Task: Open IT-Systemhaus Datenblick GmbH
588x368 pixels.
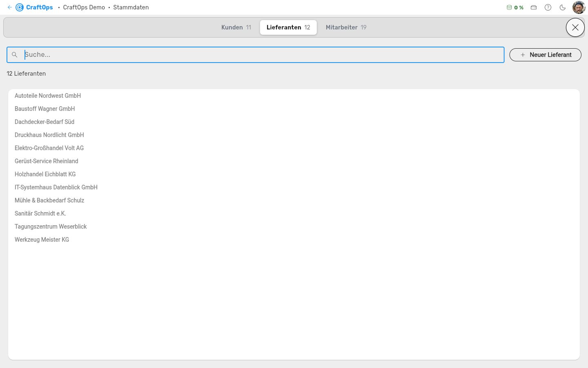Action: (x=294, y=187)
